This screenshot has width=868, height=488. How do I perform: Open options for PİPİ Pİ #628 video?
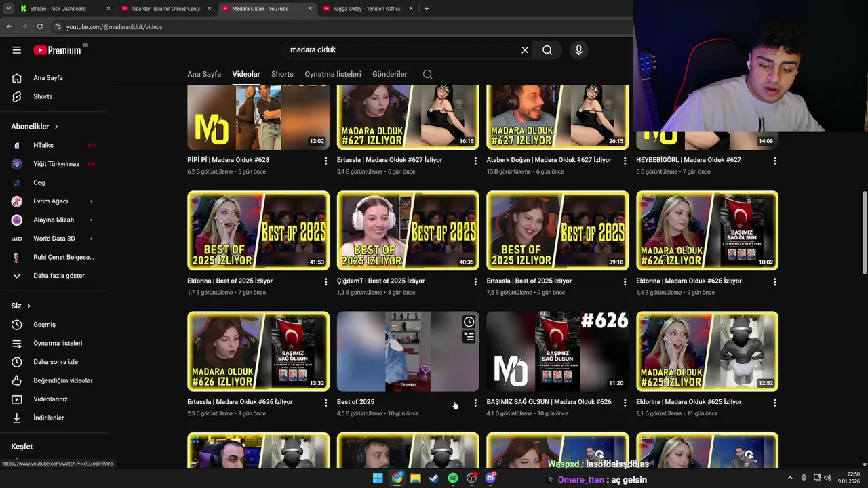tap(325, 161)
